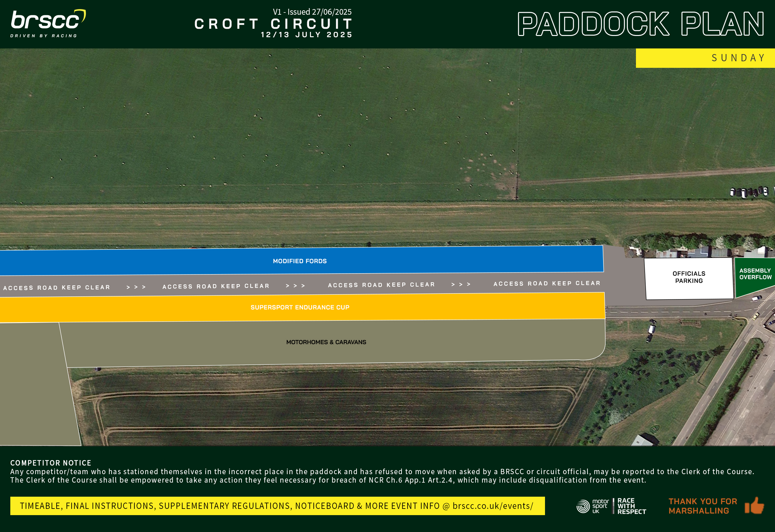Click the first line of the competitor notice
Image resolution: width=775 pixels, height=532 pixels.
pyautogui.click(x=382, y=472)
